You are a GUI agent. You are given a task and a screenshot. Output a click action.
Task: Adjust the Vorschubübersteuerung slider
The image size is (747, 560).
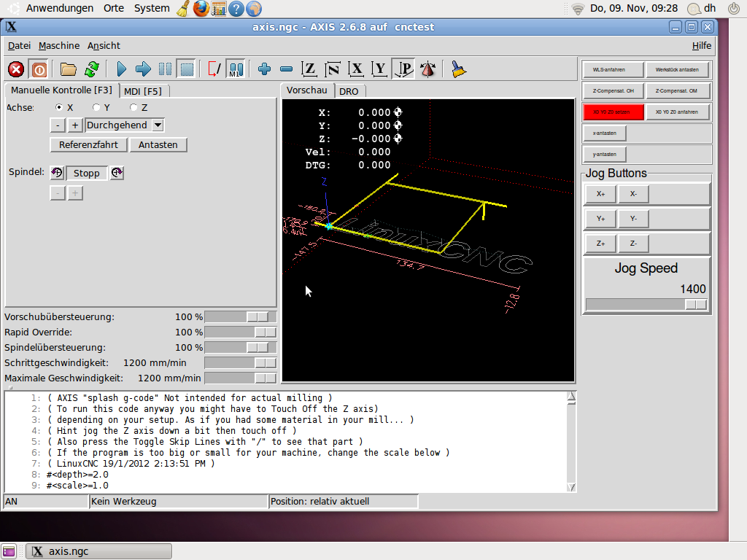(241, 317)
